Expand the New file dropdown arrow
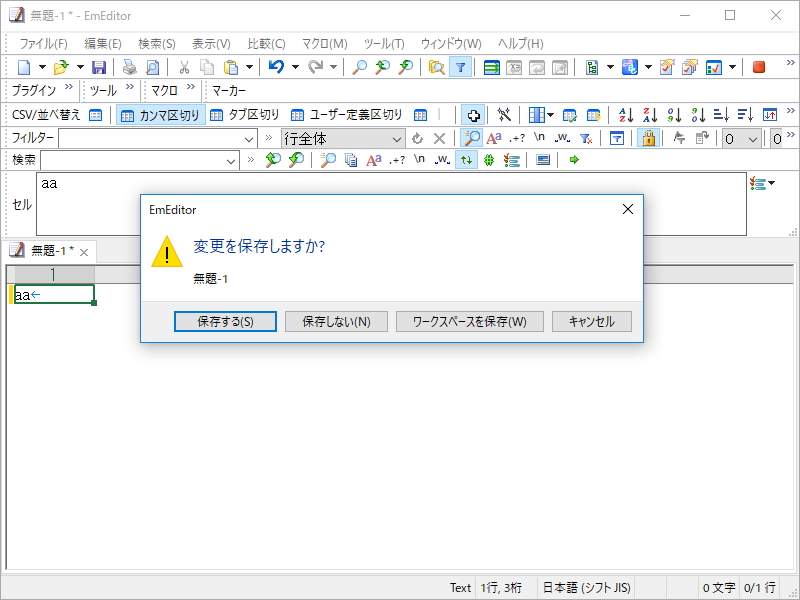This screenshot has width=800, height=600. [42, 67]
